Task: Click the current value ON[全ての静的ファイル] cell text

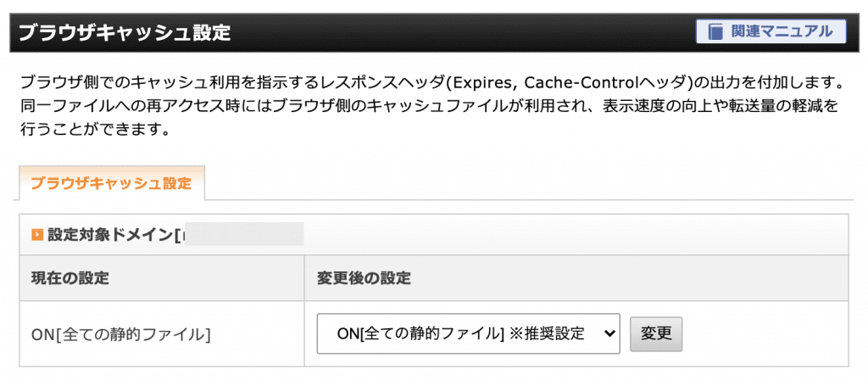Action: [121, 334]
